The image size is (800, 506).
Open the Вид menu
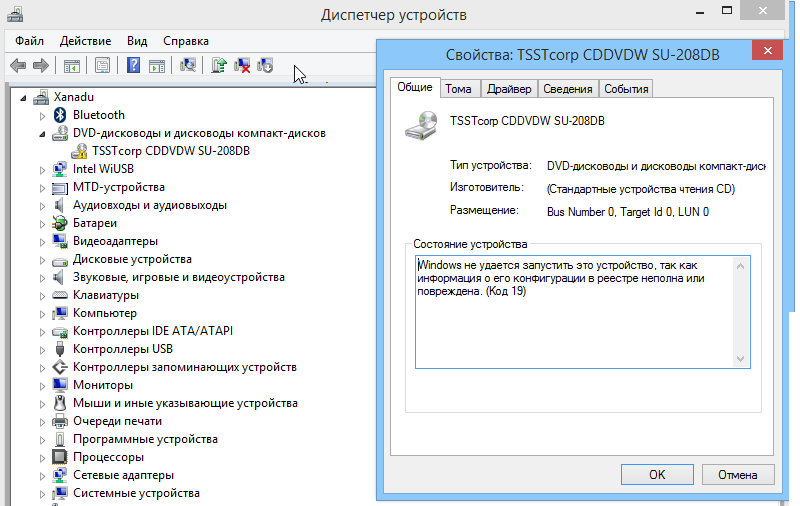(137, 41)
